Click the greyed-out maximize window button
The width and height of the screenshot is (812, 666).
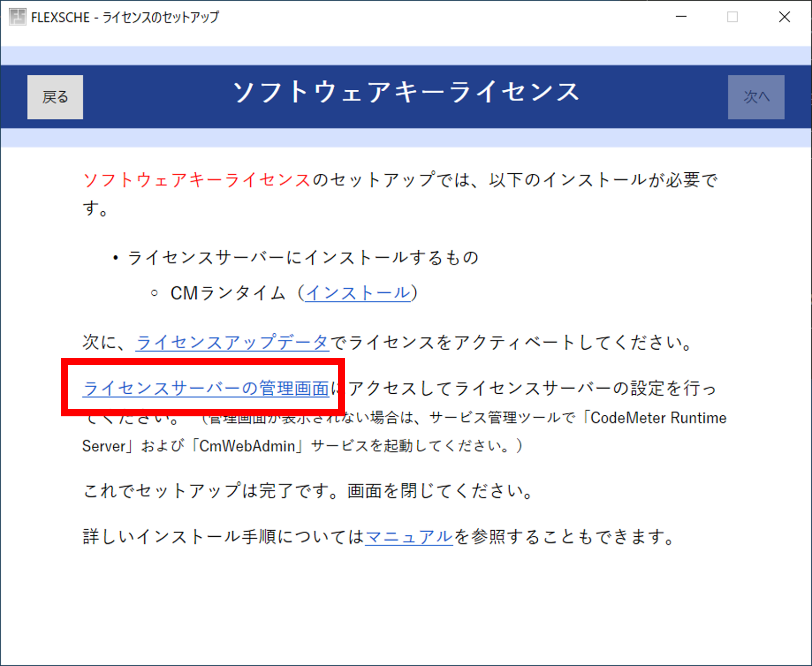point(733,17)
